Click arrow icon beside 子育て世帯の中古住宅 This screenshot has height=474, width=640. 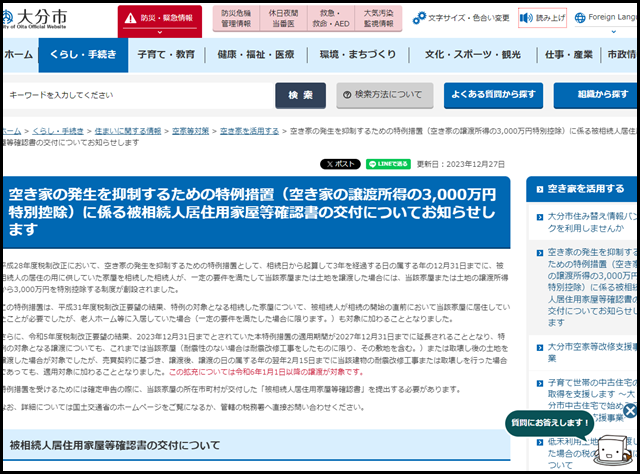[x=540, y=383]
